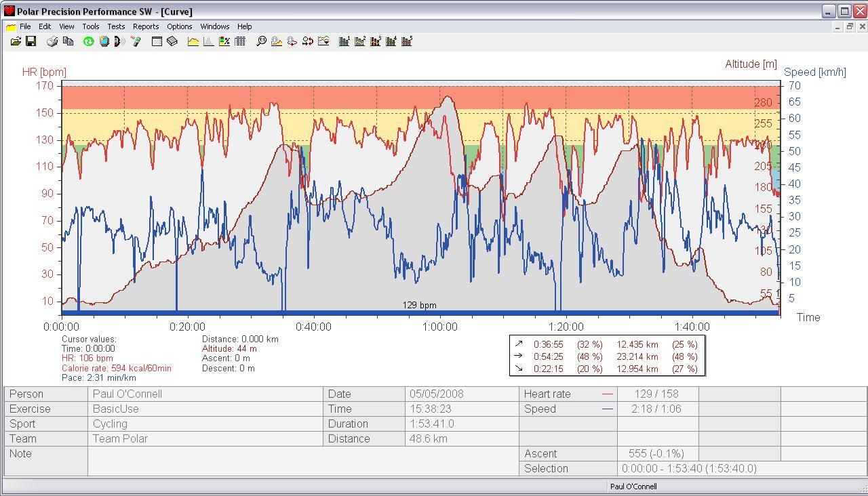This screenshot has height=496, width=868.
Task: Select the first numbered bar graph icon
Action: coord(344,42)
